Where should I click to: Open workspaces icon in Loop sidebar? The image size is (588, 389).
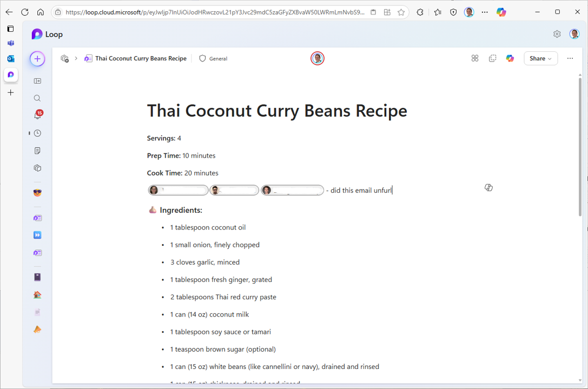pyautogui.click(x=37, y=168)
